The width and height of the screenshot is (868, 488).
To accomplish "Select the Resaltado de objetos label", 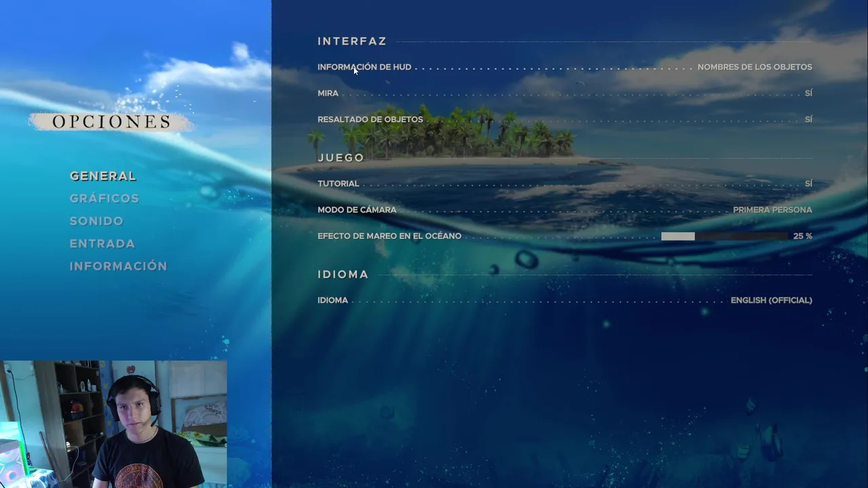I will point(370,119).
